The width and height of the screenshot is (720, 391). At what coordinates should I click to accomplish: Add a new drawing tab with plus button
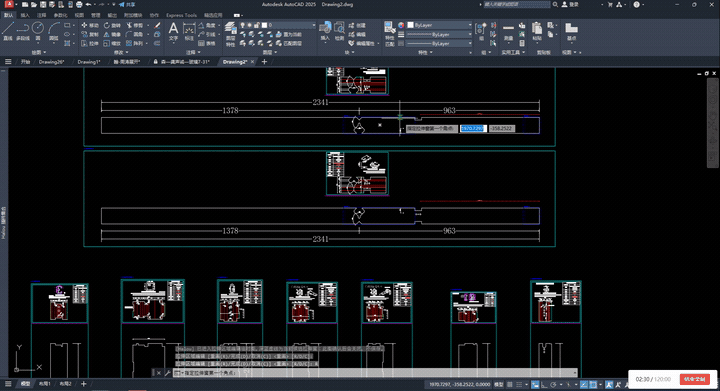(x=264, y=62)
